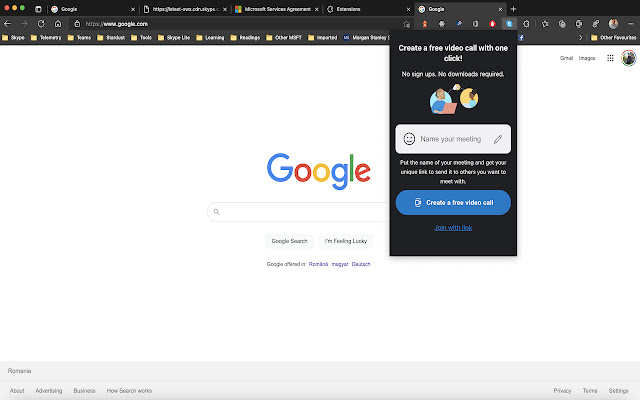The height and width of the screenshot is (400, 640).
Task: Close the Microsoft Services Agreement tab
Action: 316,9
